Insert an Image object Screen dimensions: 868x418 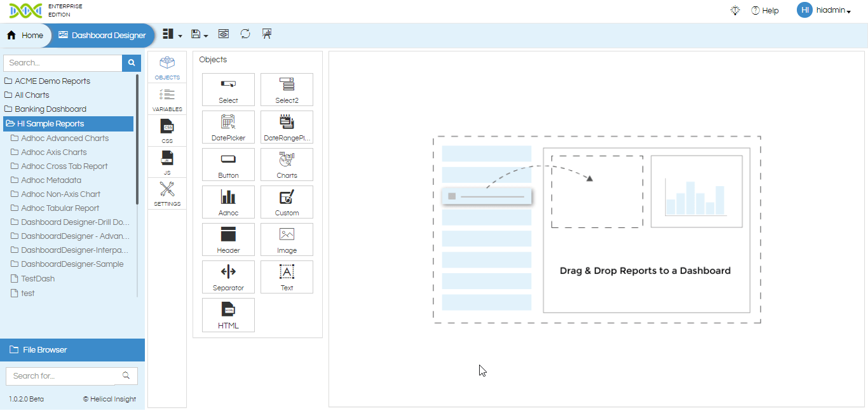287,239
